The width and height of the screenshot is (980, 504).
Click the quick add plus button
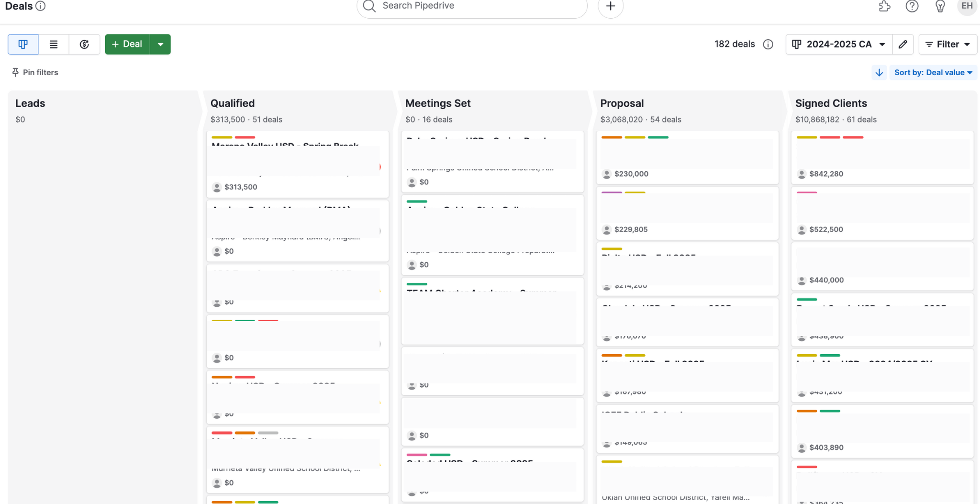(611, 6)
